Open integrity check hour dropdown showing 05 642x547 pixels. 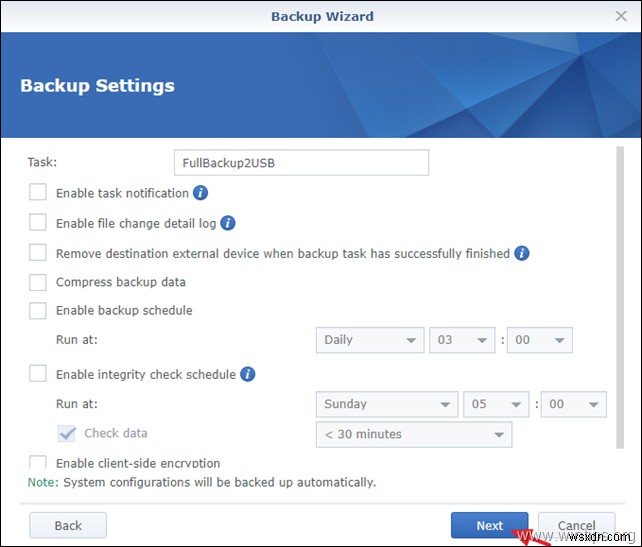click(x=496, y=404)
